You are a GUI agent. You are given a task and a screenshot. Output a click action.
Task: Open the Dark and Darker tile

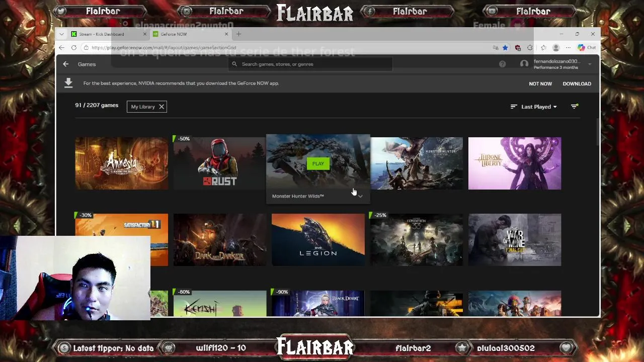[220, 240]
